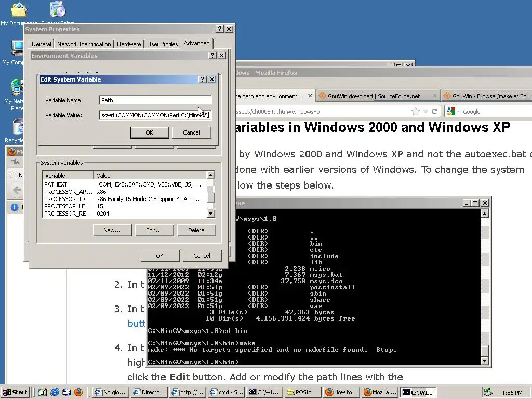This screenshot has height=399, width=532.
Task: Open the User Profiles tab
Action: tap(162, 44)
